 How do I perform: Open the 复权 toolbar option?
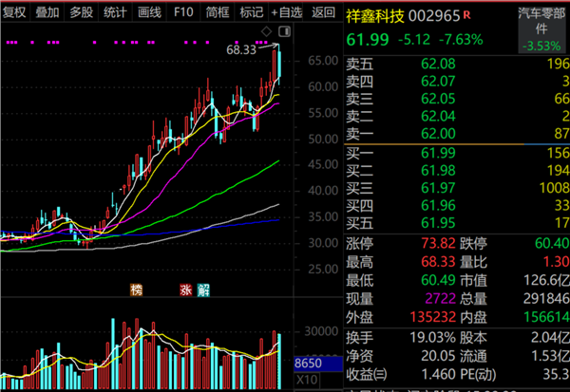(14, 12)
